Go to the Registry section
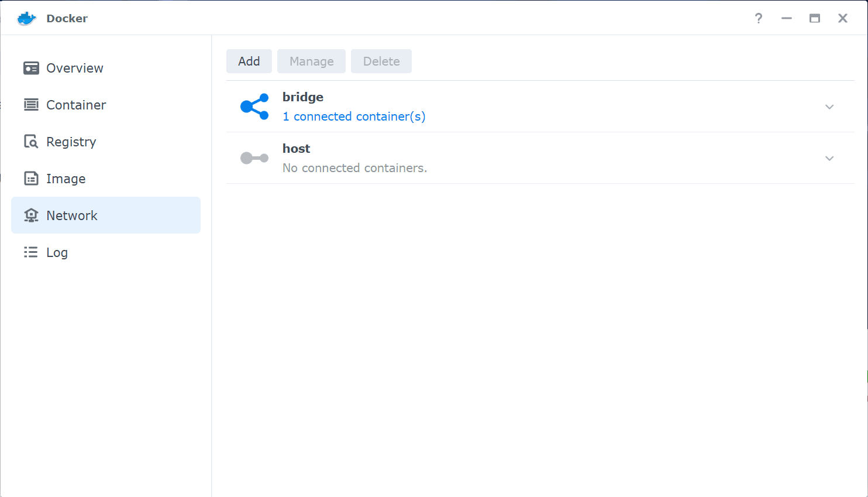The image size is (868, 497). [71, 142]
